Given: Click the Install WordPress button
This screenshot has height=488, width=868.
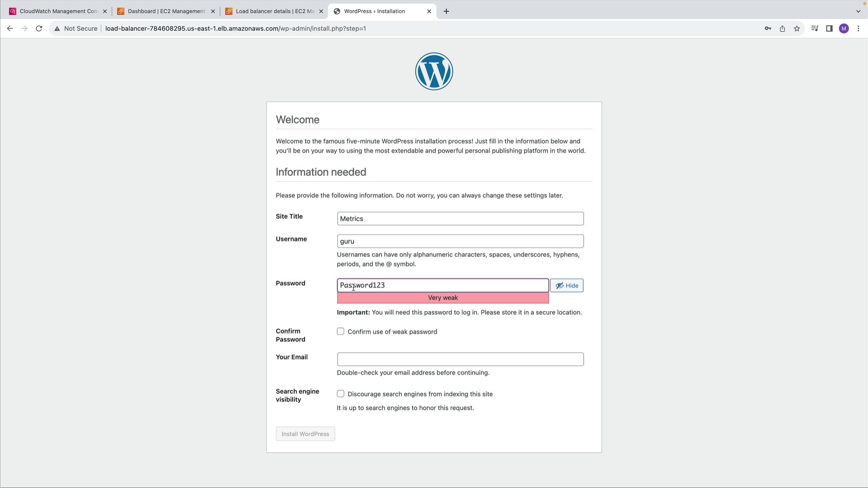Looking at the screenshot, I should tap(305, 434).
